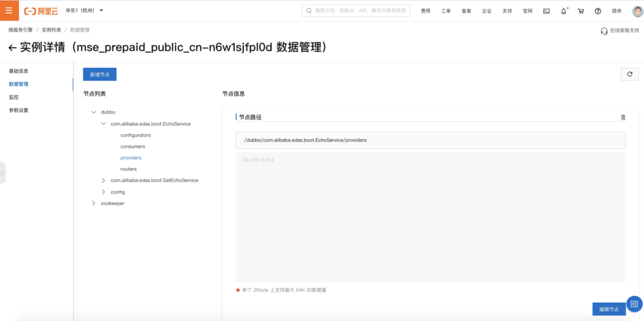Select the dubbo tree node
The image size is (644, 321).
coord(108,111)
